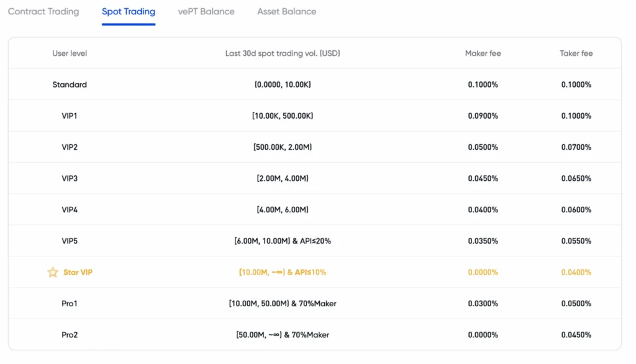
Task: Select the Asset Balance tab
Action: pyautogui.click(x=286, y=11)
